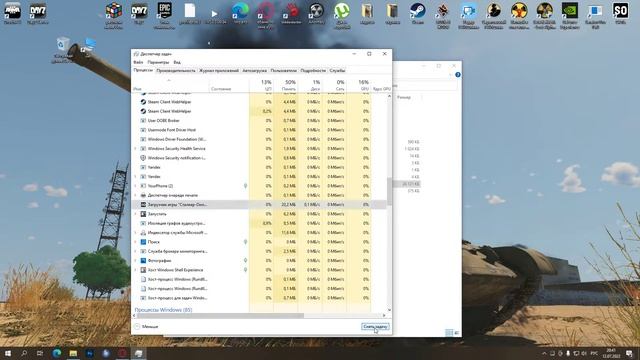Expand the Служба брокера мониторинга process
The height and width of the screenshot is (360, 640).
point(136,251)
